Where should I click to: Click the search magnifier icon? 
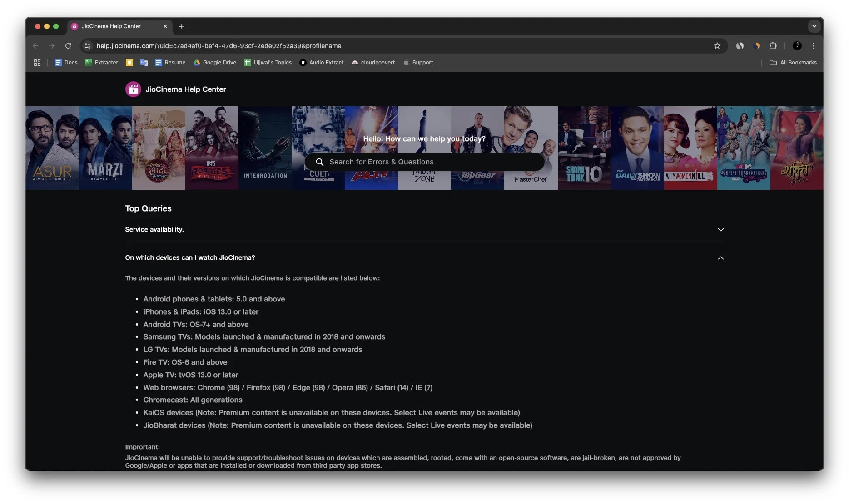point(320,162)
